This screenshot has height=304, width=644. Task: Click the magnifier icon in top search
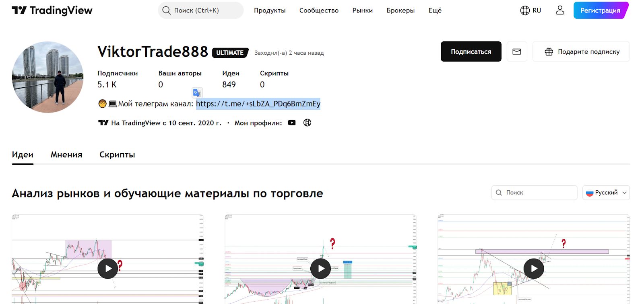pyautogui.click(x=166, y=10)
